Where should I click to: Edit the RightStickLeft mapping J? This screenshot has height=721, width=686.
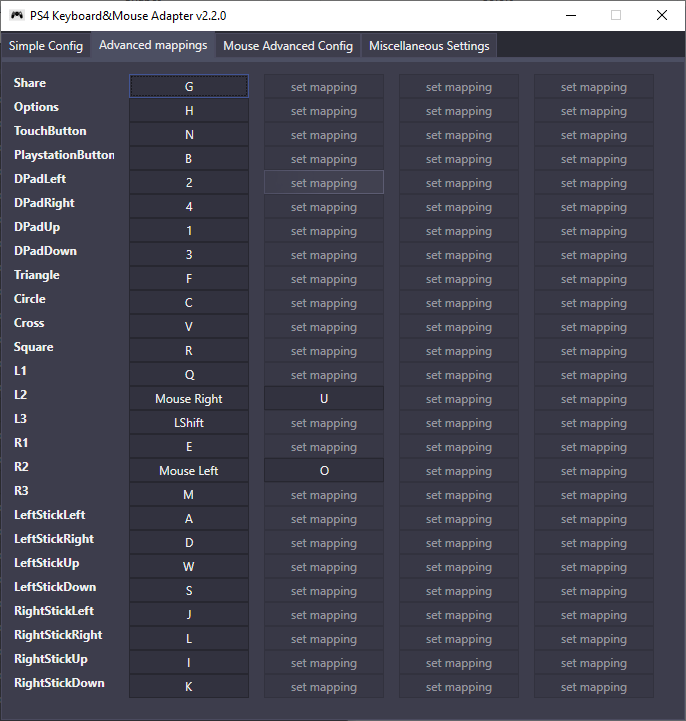(189, 614)
